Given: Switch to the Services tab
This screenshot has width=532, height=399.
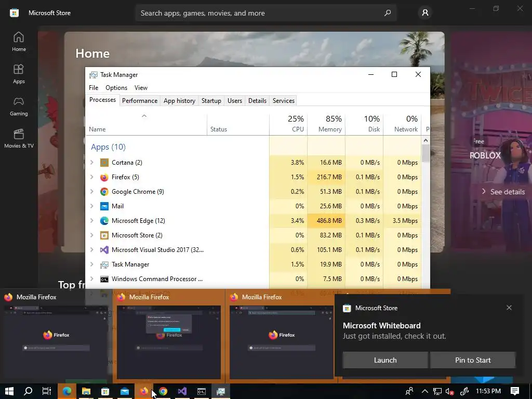Looking at the screenshot, I should (x=284, y=101).
